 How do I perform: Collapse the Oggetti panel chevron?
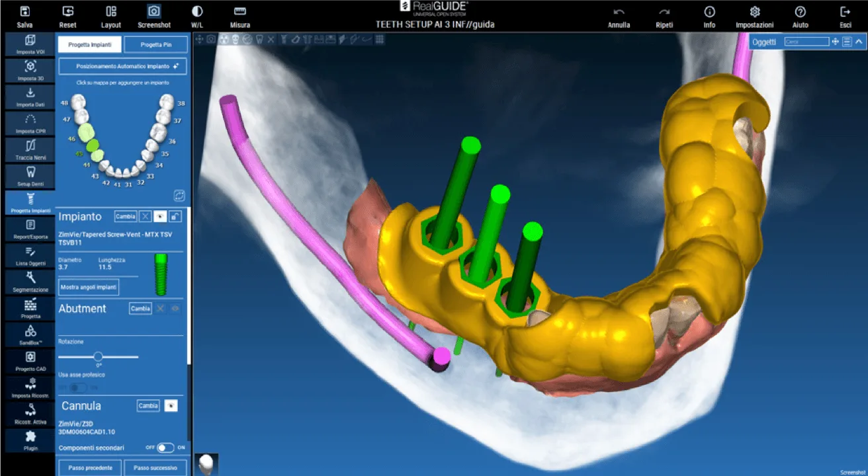tap(859, 42)
